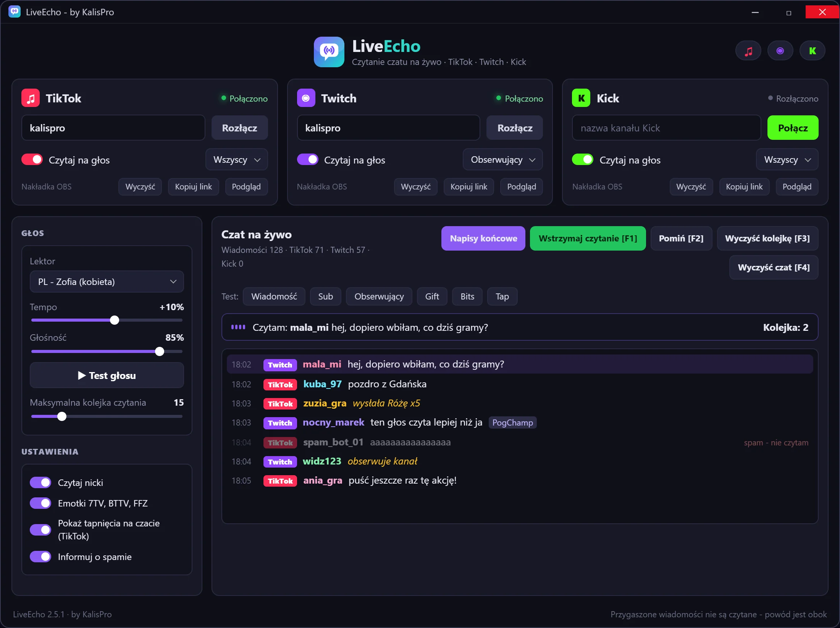Copy the Twitch OBS overlay link
Viewport: 840px width, 628px height.
point(469,187)
